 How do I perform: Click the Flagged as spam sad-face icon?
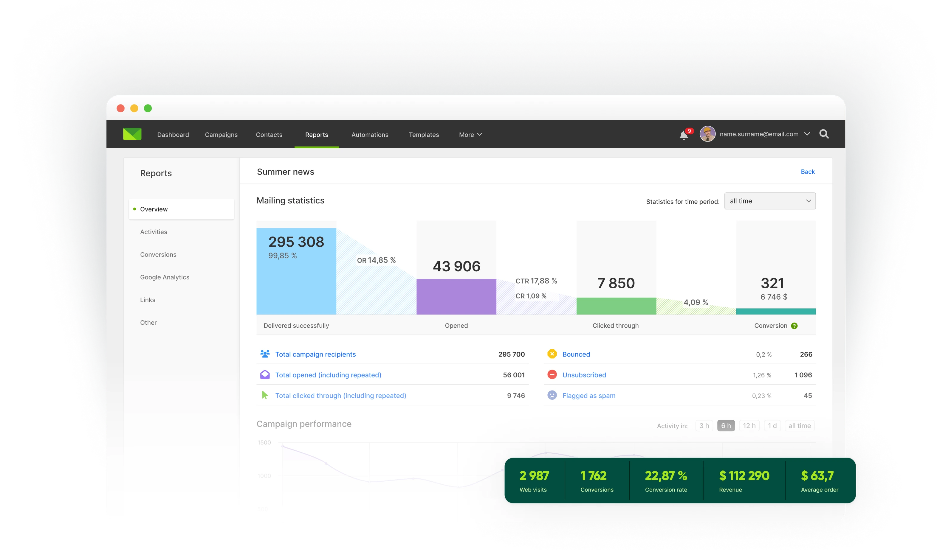(x=552, y=396)
